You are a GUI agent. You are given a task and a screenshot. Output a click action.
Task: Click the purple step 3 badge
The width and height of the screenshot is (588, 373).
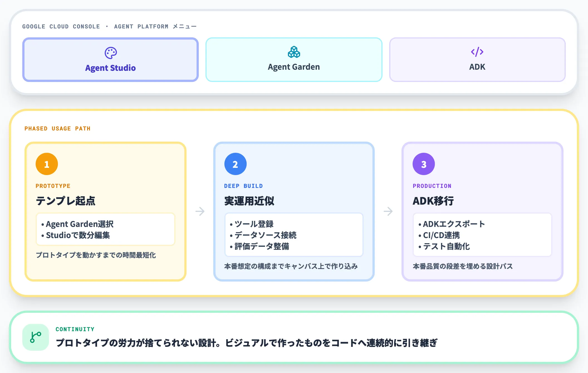423,164
